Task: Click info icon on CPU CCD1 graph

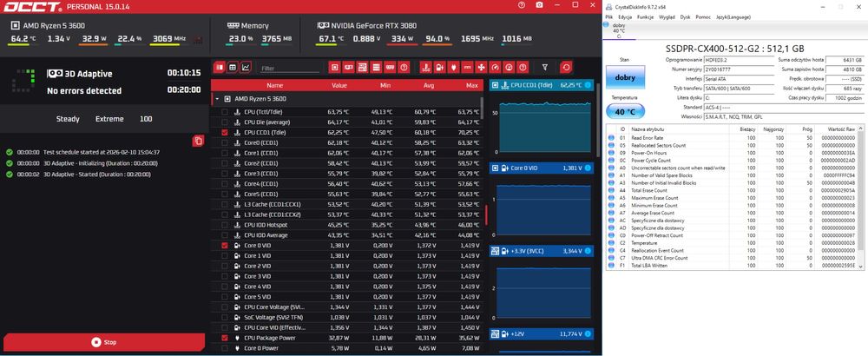Action: (x=588, y=85)
